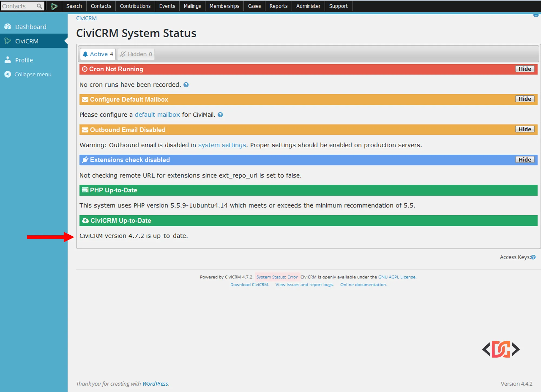The width and height of the screenshot is (541, 392).
Task: Click the Access Keys help icon
Action: 534,257
